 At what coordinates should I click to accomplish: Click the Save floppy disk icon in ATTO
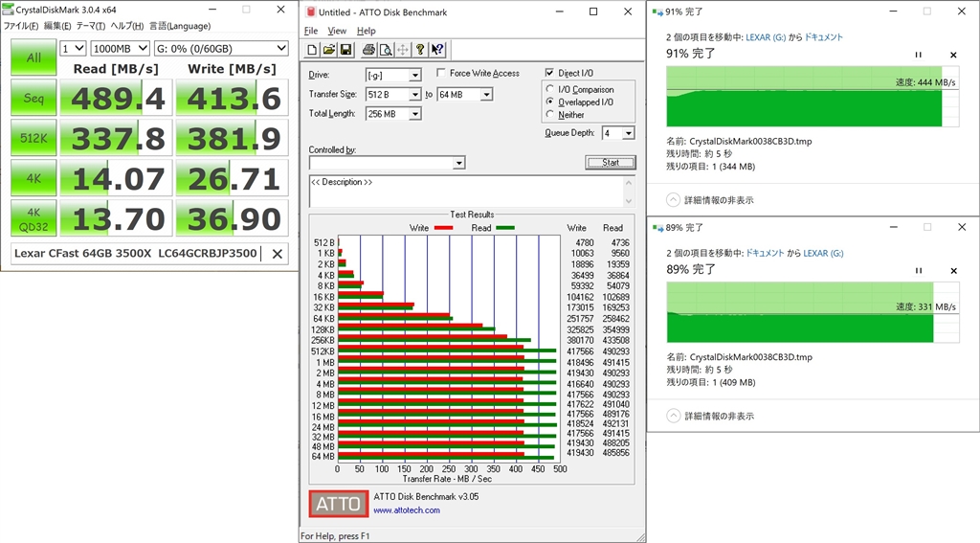pyautogui.click(x=345, y=50)
